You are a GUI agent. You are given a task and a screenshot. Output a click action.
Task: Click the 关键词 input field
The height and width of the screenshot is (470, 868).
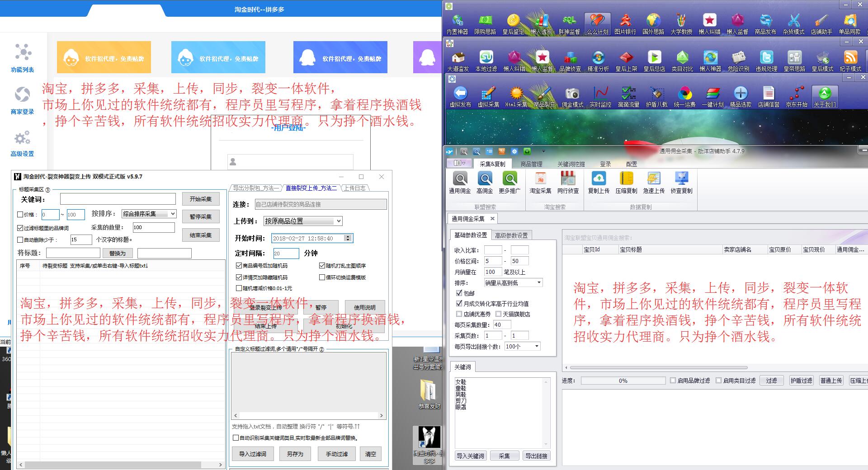pos(118,199)
